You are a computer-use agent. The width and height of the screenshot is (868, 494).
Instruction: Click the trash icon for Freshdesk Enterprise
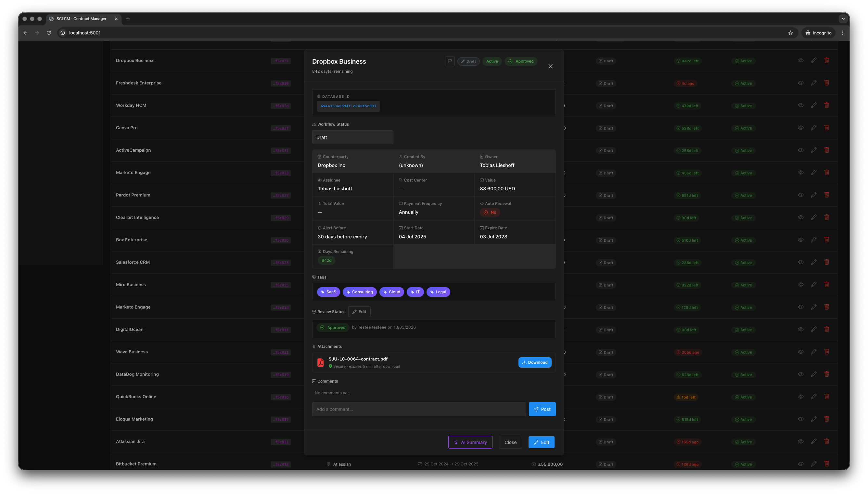[827, 83]
